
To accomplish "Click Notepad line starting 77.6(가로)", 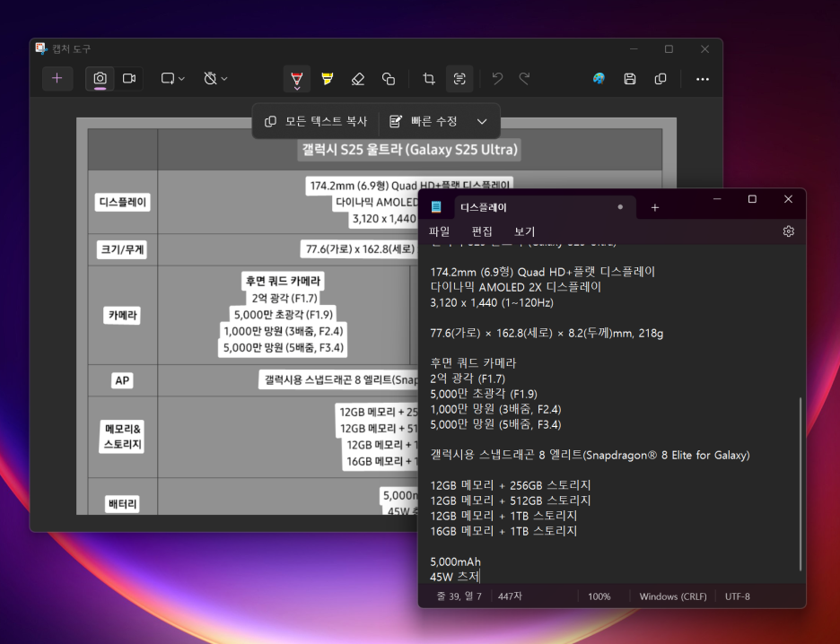I will click(x=547, y=333).
